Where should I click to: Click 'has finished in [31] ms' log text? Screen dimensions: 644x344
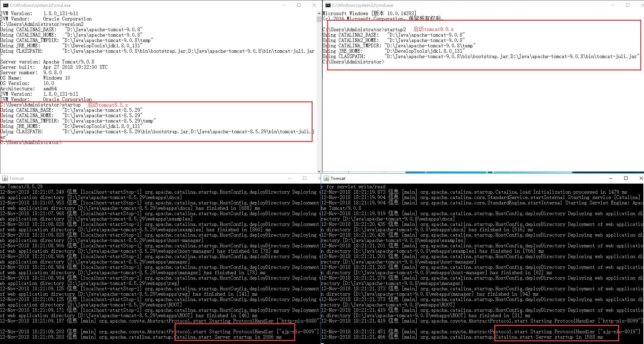click(499, 315)
